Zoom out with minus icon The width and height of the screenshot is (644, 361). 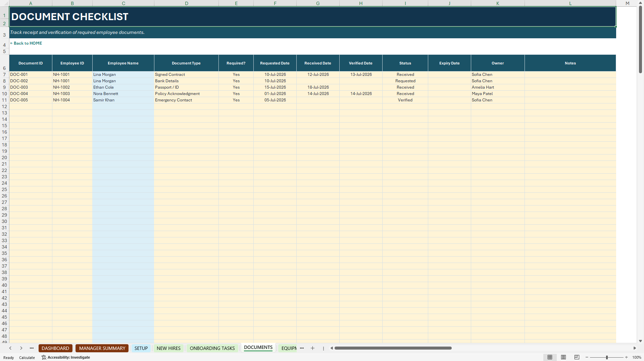pos(587,357)
